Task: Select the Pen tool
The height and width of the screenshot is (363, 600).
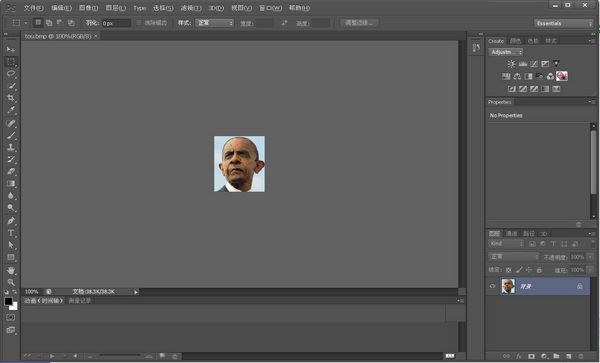Action: 11,221
